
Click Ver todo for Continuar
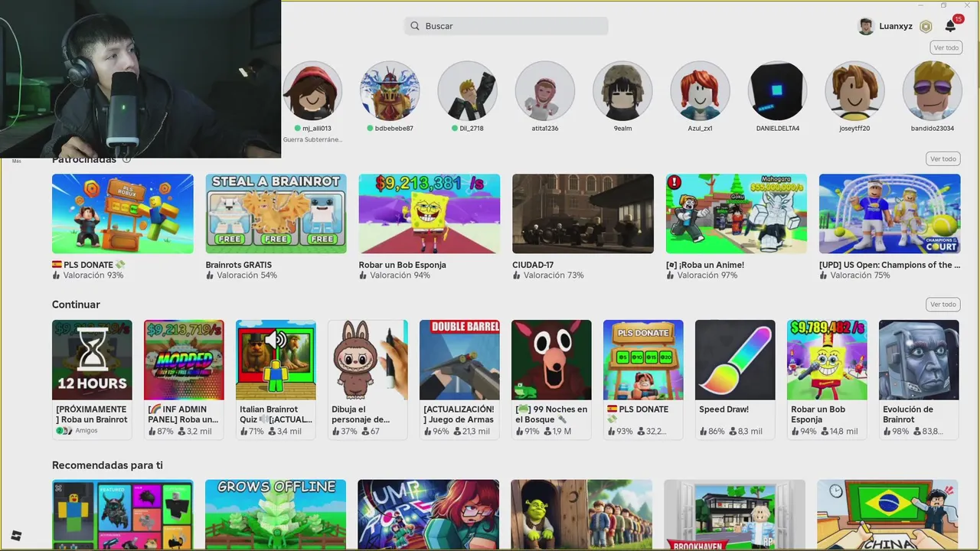pyautogui.click(x=942, y=305)
